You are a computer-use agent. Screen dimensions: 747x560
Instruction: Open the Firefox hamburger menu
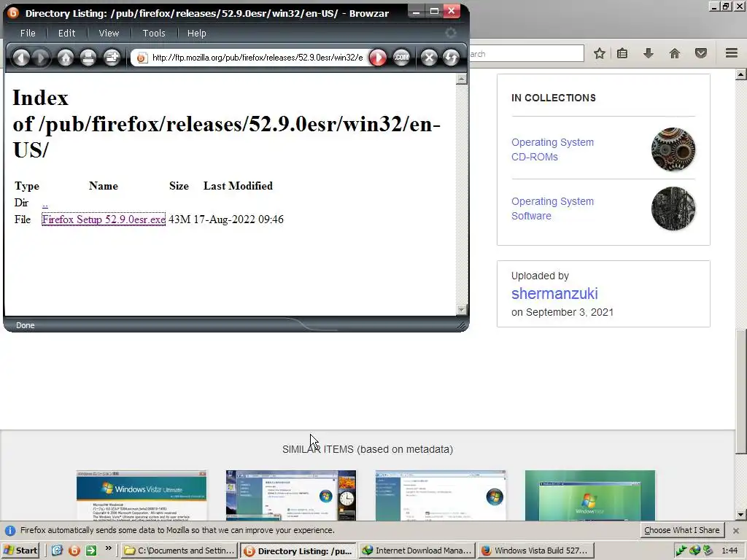(x=732, y=52)
